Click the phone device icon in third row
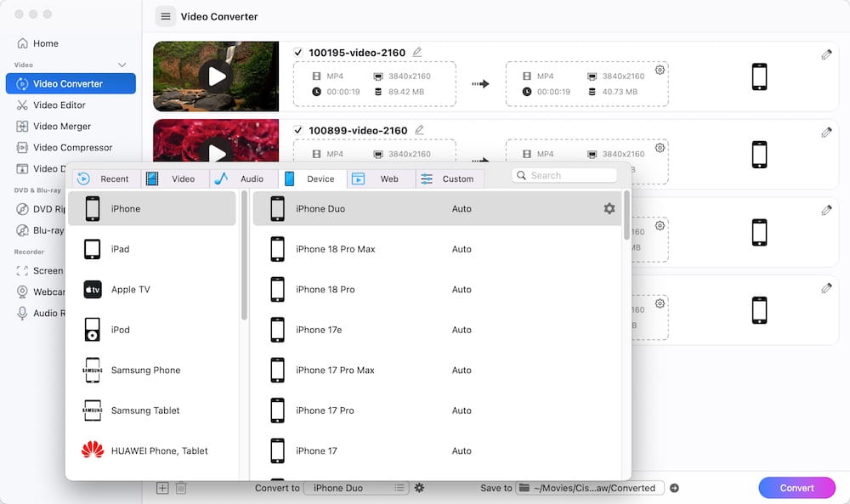The width and height of the screenshot is (850, 504). (x=759, y=233)
